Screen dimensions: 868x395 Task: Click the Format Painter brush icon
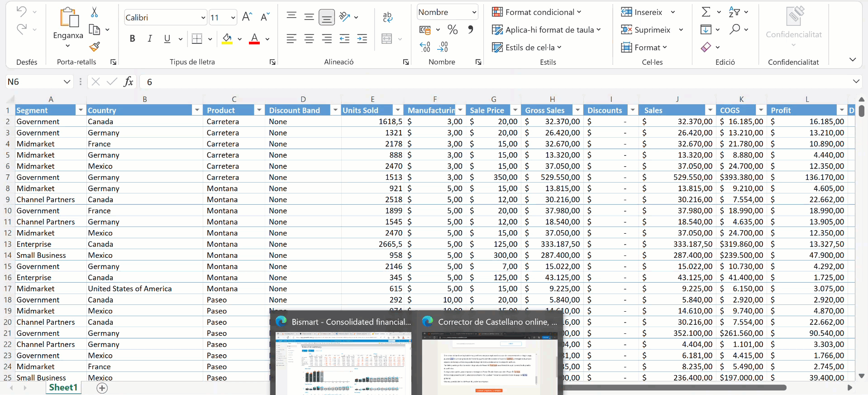(94, 47)
